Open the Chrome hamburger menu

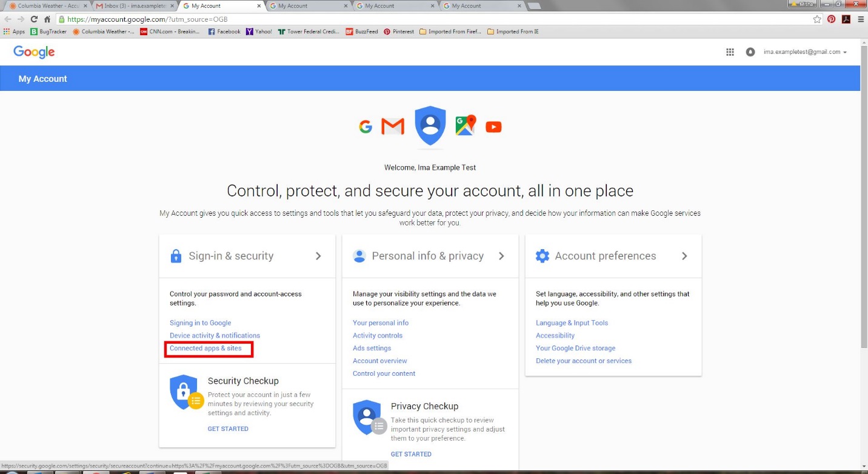click(861, 19)
